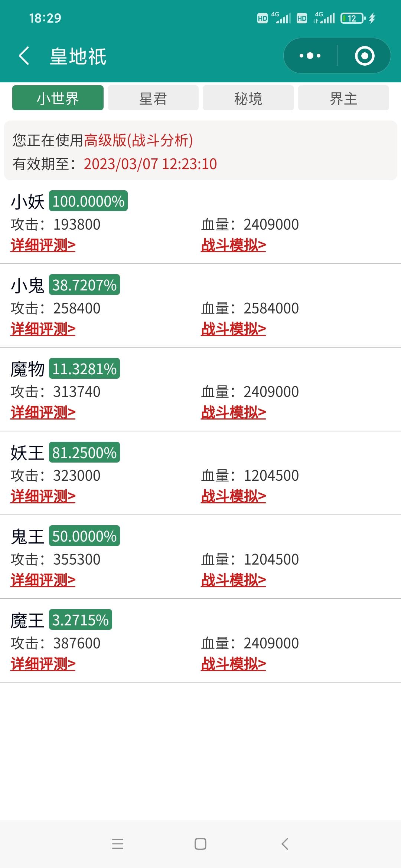The height and width of the screenshot is (868, 401).
Task: Tap the back arrow beside 皇地祇
Action: pos(24,56)
